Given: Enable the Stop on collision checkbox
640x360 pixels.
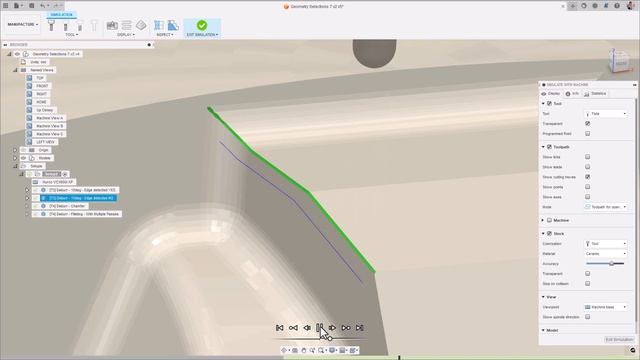Looking at the screenshot, I should coord(588,284).
